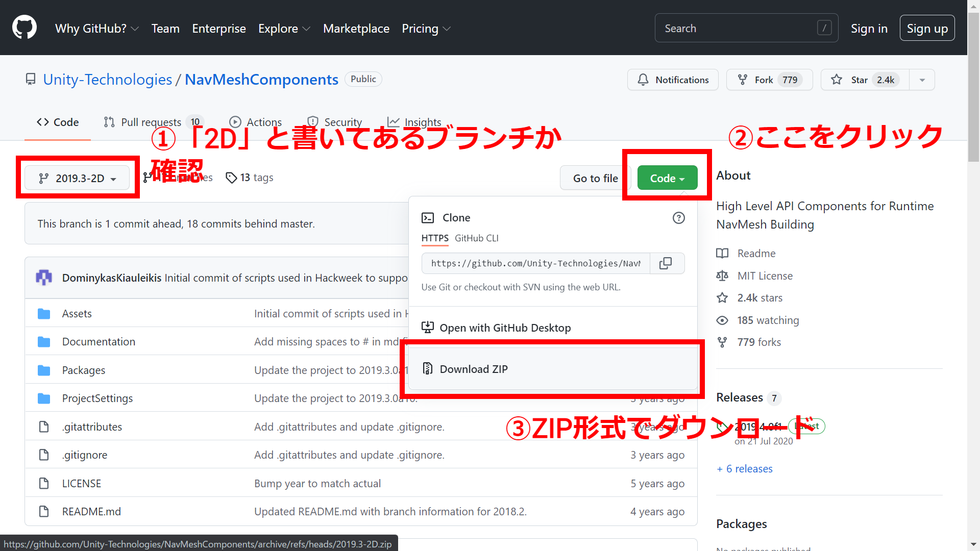
Task: Switch to the GitHub CLI clone option
Action: 477,238
